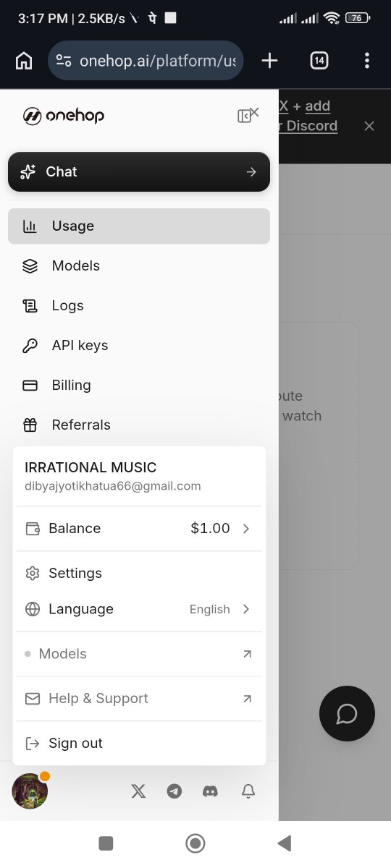This screenshot has height=868, width=391.
Task: Dismiss the Discord banner with the X
Action: [x=369, y=126]
